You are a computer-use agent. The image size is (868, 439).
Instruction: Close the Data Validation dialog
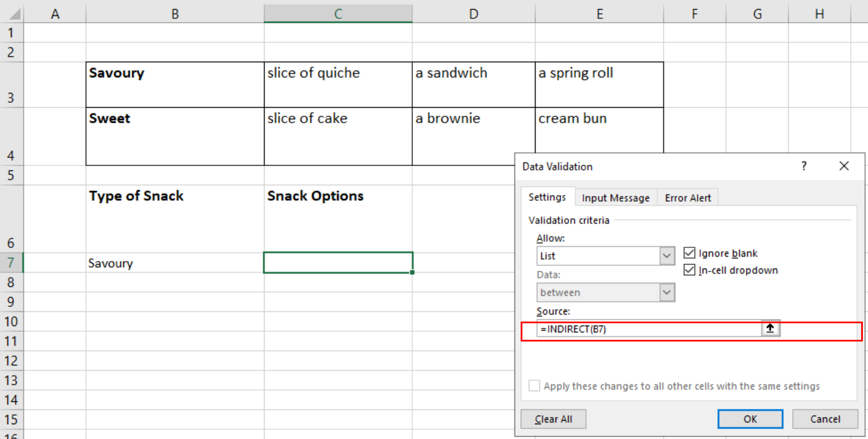point(844,166)
